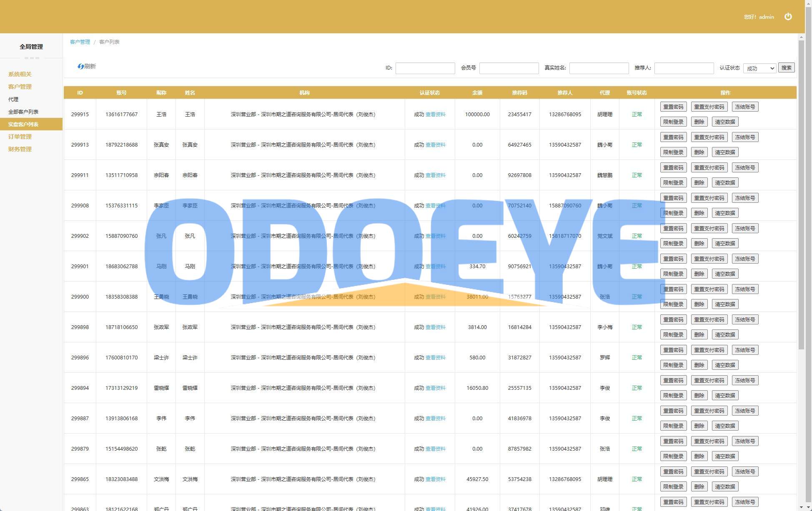Focus the 推荐人 input field

click(x=684, y=68)
